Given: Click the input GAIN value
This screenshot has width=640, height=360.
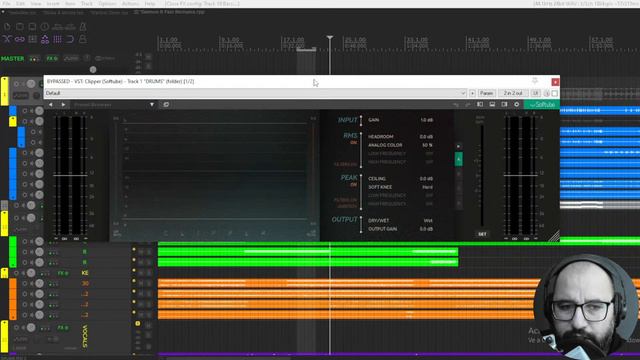Looking at the screenshot, I should tap(427, 120).
